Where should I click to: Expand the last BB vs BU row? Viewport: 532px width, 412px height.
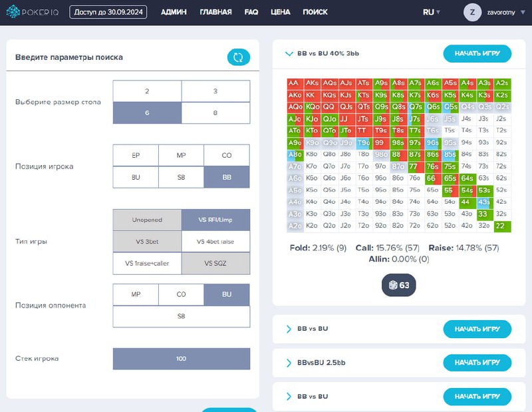coord(289,397)
